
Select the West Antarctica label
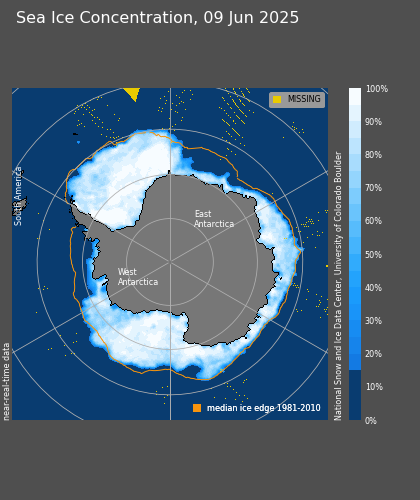tap(138, 277)
